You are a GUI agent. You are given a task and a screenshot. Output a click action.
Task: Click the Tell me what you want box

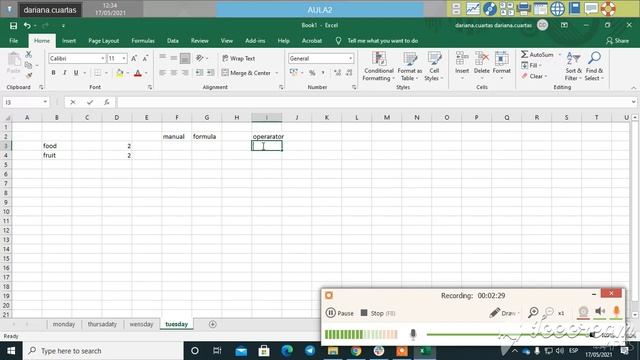pos(382,41)
